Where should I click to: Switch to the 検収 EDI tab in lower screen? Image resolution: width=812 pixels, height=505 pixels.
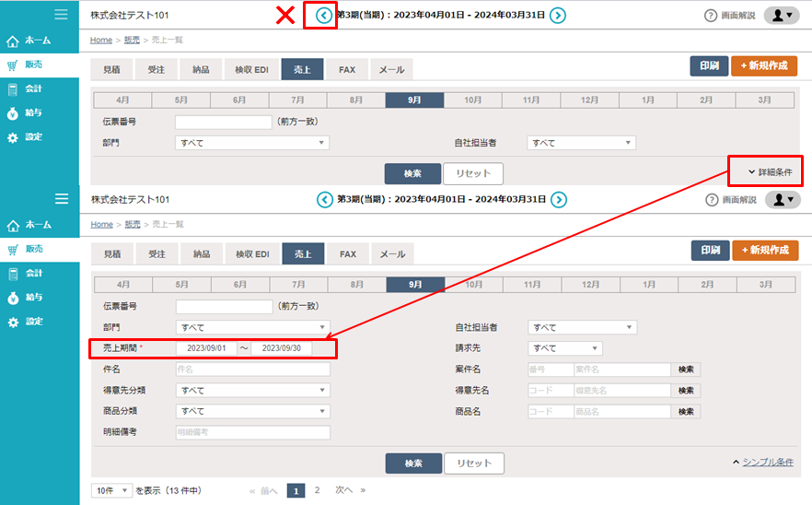click(x=252, y=253)
